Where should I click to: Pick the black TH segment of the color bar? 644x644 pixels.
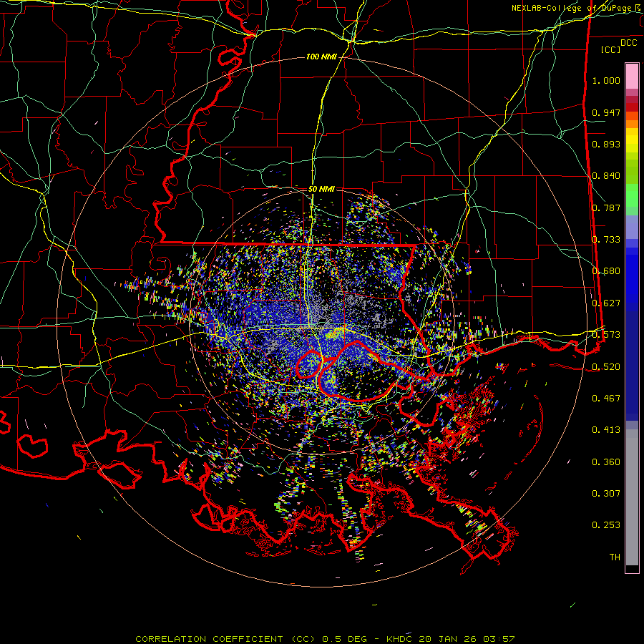[x=632, y=568]
